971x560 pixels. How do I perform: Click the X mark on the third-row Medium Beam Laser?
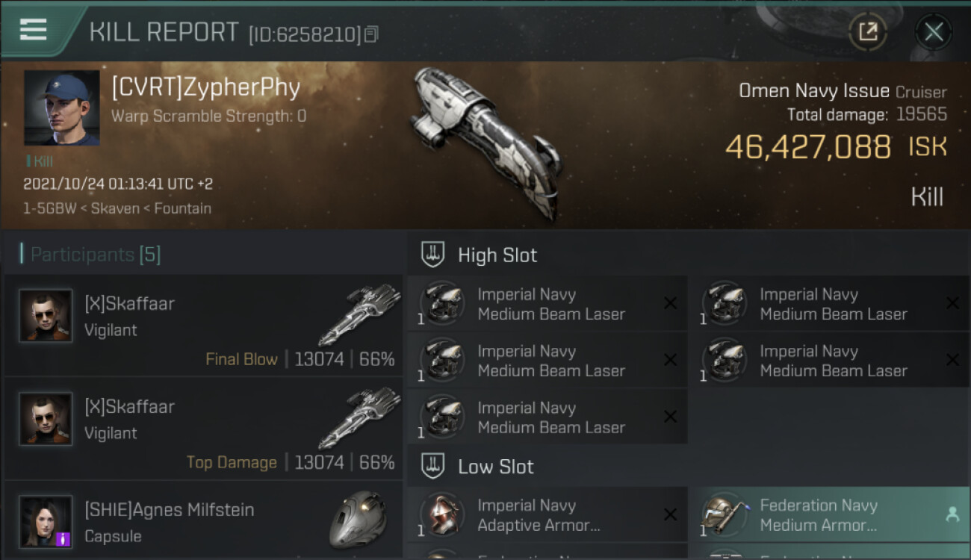click(x=671, y=417)
